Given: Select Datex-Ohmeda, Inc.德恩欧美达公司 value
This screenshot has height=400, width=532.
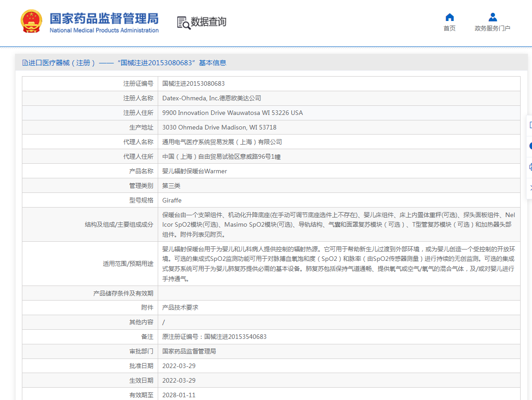Looking at the screenshot, I should (212, 98).
